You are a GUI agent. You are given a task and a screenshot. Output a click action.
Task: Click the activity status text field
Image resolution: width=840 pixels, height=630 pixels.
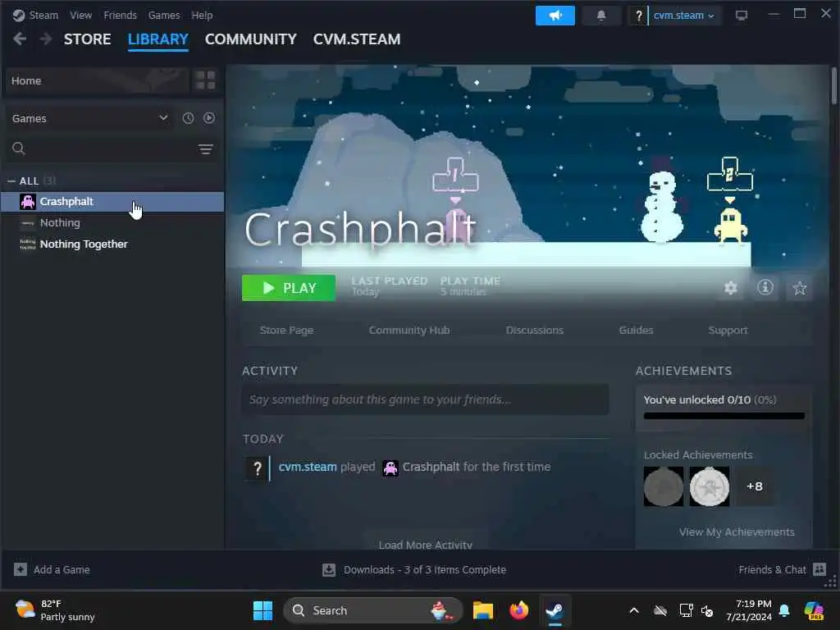click(x=426, y=399)
